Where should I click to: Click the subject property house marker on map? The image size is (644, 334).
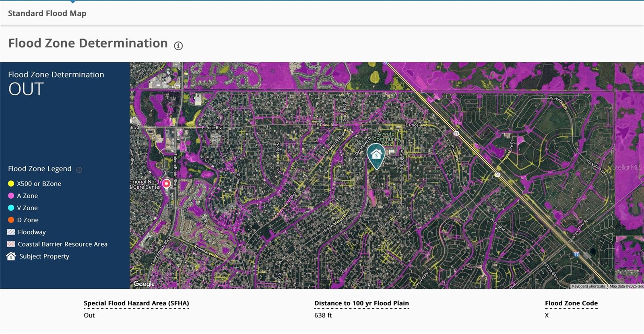click(376, 156)
